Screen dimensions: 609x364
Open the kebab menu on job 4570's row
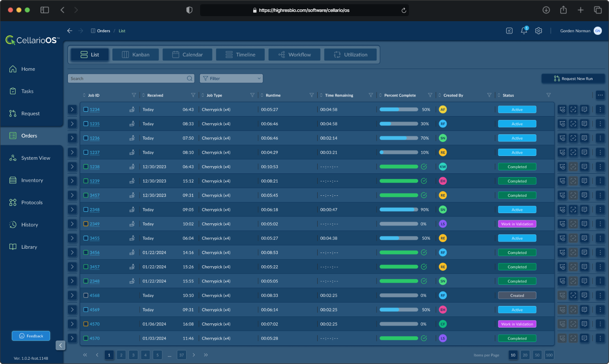pyautogui.click(x=600, y=324)
